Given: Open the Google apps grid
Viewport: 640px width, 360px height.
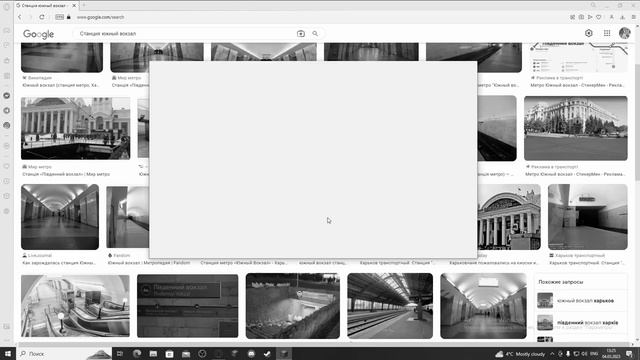Looking at the screenshot, I should point(607,33).
